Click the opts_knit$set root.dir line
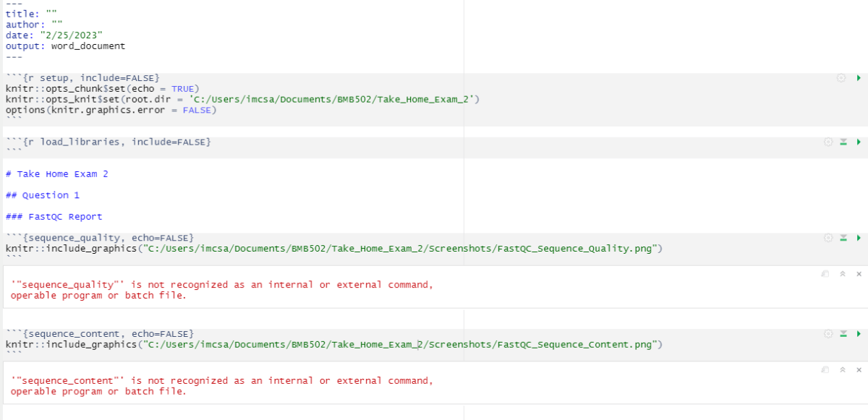Viewport: 868px width, 420px height. [x=243, y=100]
